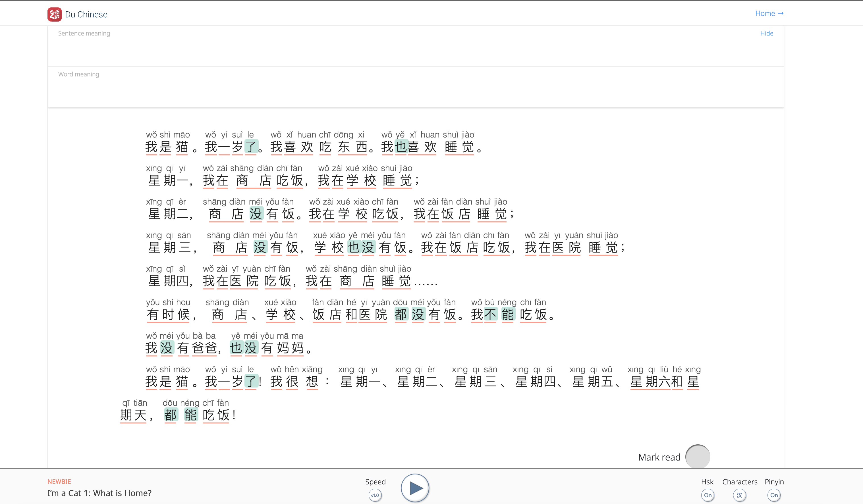Hide the sentence meaning panel
This screenshot has width=863, height=504.
pyautogui.click(x=766, y=33)
